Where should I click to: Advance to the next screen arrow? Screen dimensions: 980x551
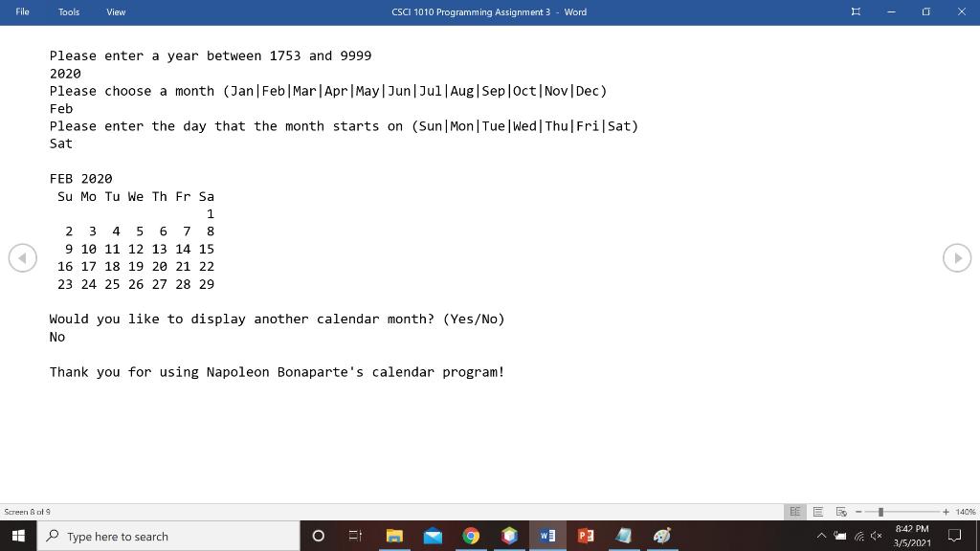click(956, 257)
